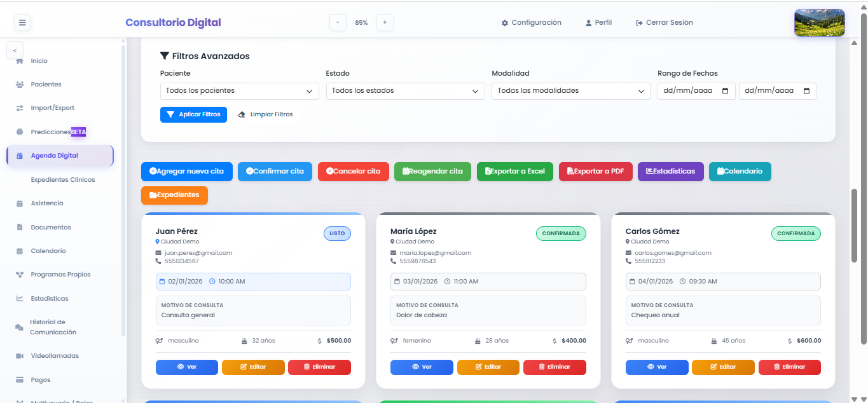Edit María López appointment
Image resolution: width=868 pixels, height=403 pixels.
click(488, 367)
